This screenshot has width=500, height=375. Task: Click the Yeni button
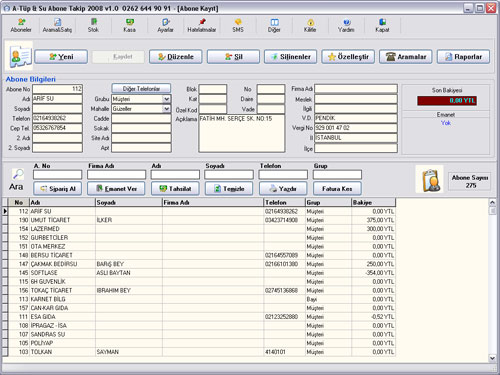[x=61, y=57]
